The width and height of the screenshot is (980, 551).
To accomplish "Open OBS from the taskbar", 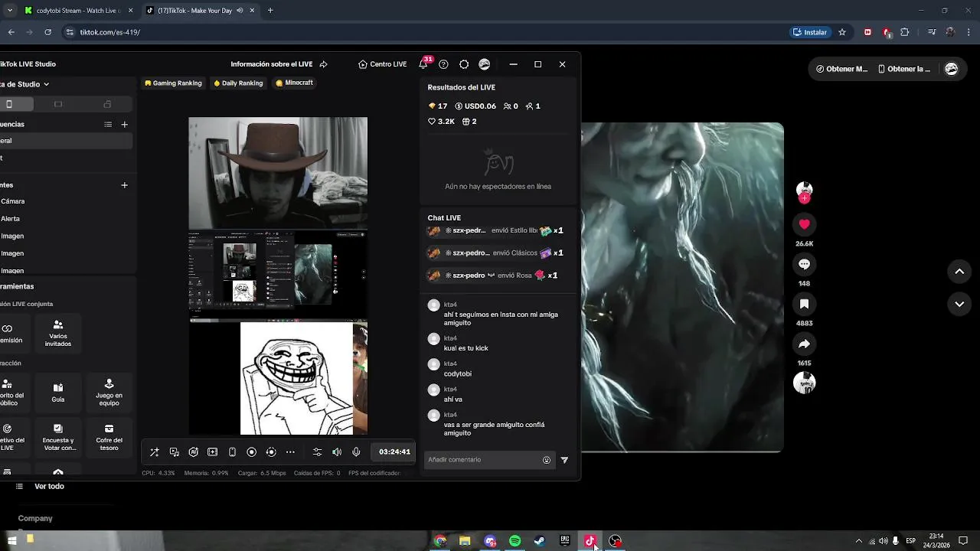I will point(616,541).
